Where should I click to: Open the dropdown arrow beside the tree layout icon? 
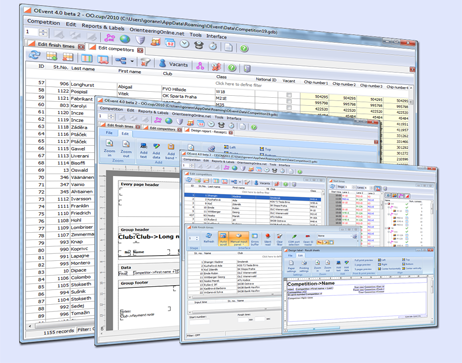tap(132, 61)
